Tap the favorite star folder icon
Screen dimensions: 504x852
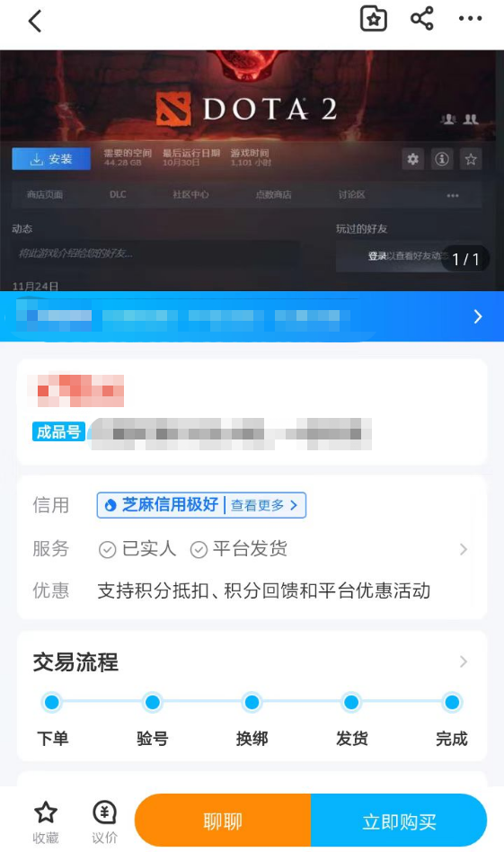[374, 19]
